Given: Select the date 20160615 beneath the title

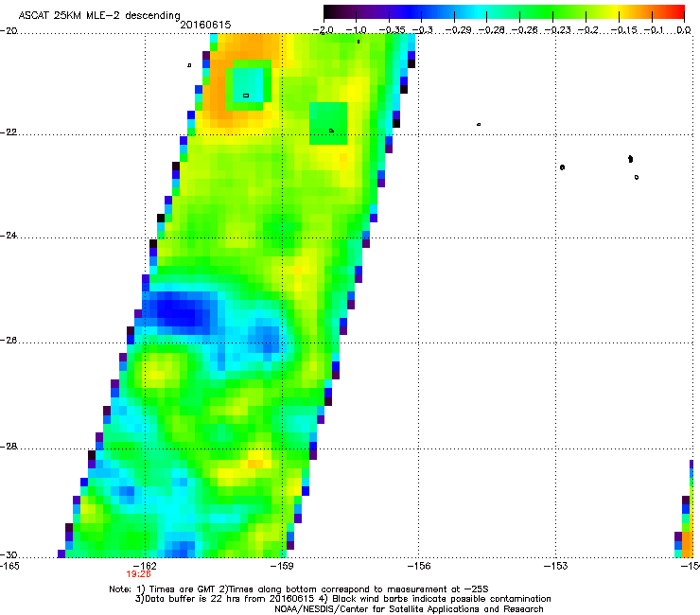Looking at the screenshot, I should pyautogui.click(x=205, y=25).
